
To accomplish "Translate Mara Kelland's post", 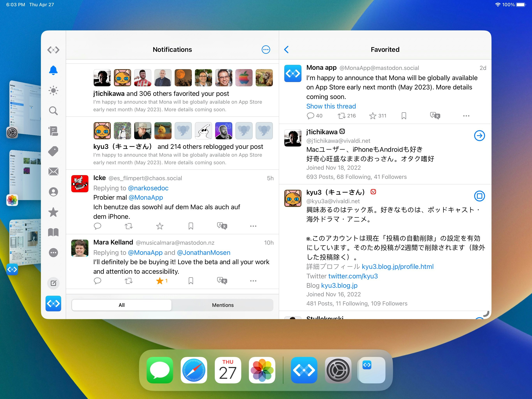I will (222, 281).
